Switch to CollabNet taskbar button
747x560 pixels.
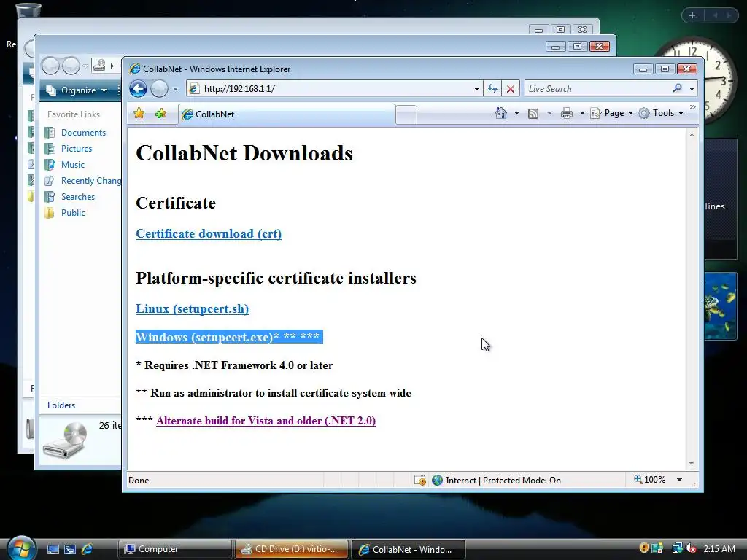pos(408,550)
